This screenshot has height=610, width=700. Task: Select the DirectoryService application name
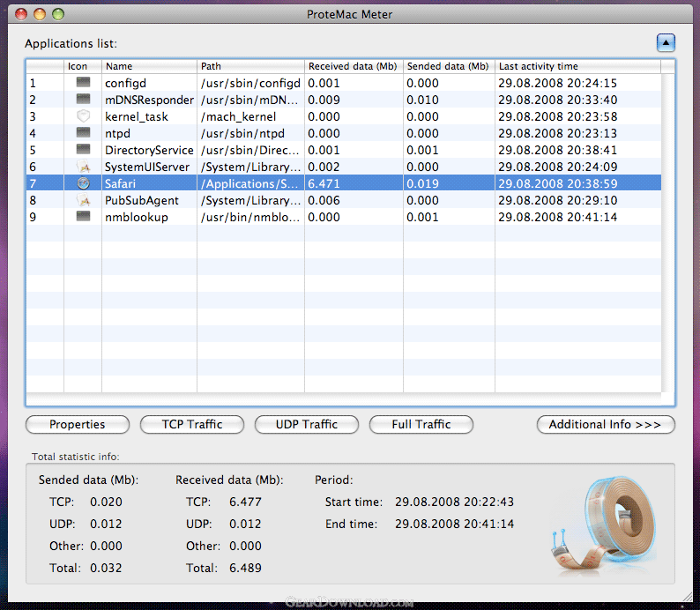(x=149, y=151)
